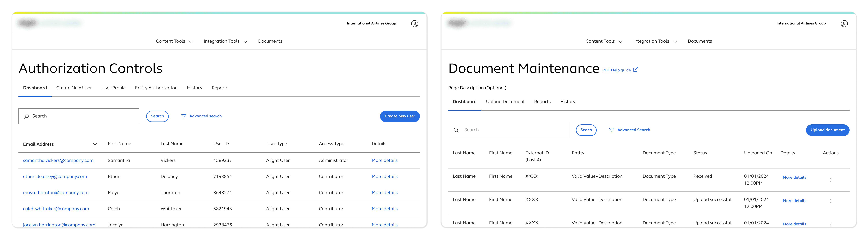Viewport: 868px width, 239px height.
Task: Switch to Upload Document tab
Action: (x=505, y=102)
